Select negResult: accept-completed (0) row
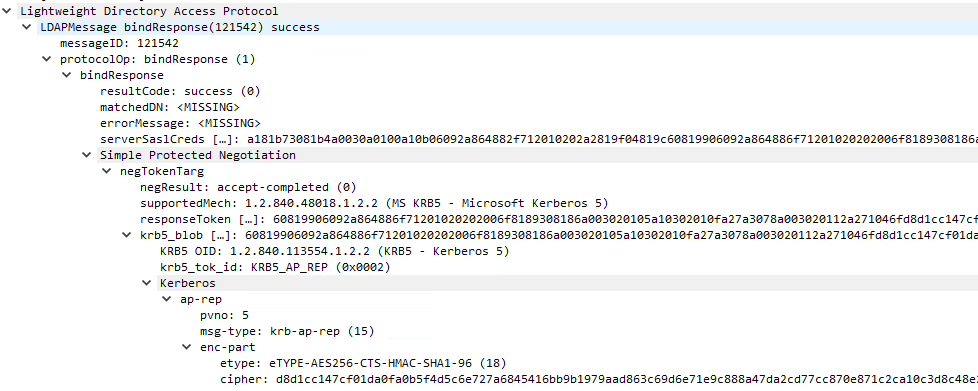The height and width of the screenshot is (391, 978). click(x=248, y=188)
